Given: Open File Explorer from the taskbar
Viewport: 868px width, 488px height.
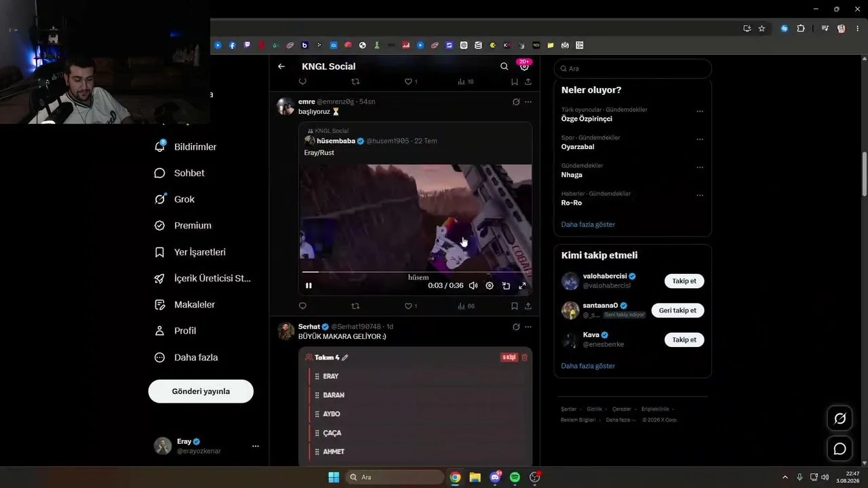Looking at the screenshot, I should [475, 477].
